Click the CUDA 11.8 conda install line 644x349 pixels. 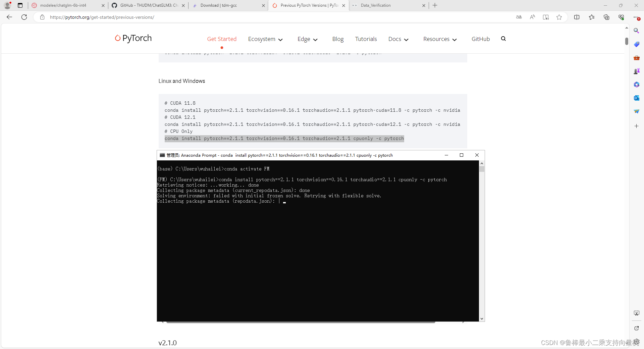pos(312,110)
